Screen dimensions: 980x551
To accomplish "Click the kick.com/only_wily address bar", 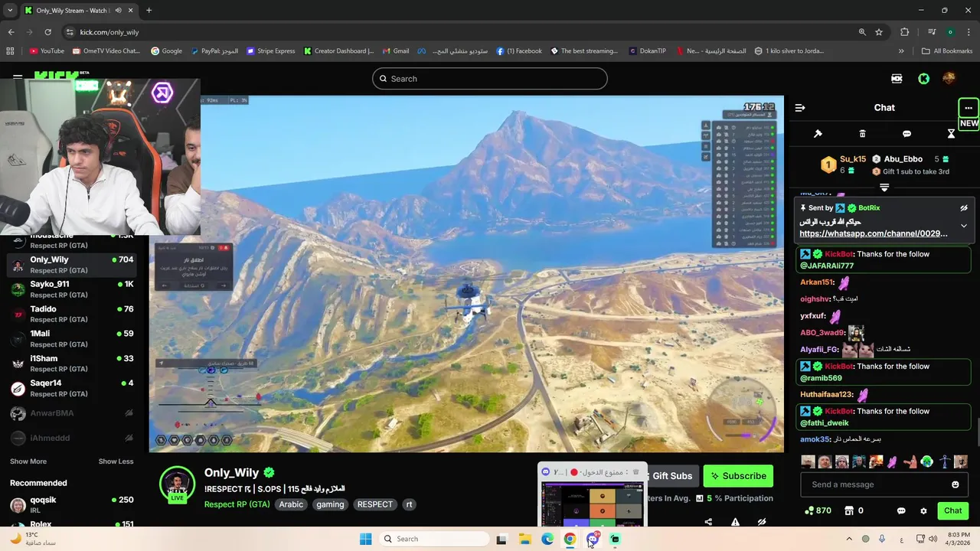I will [109, 32].
